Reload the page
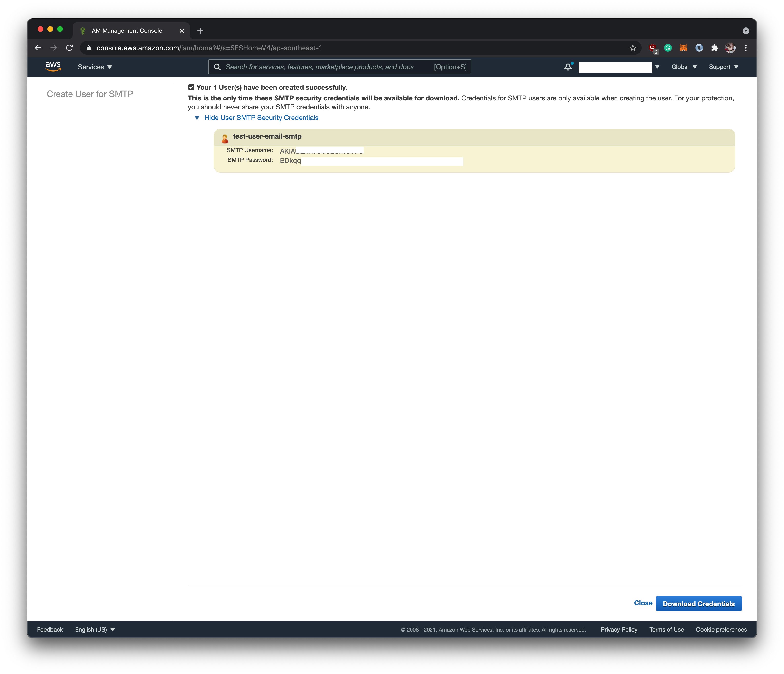This screenshot has height=674, width=784. tap(69, 48)
